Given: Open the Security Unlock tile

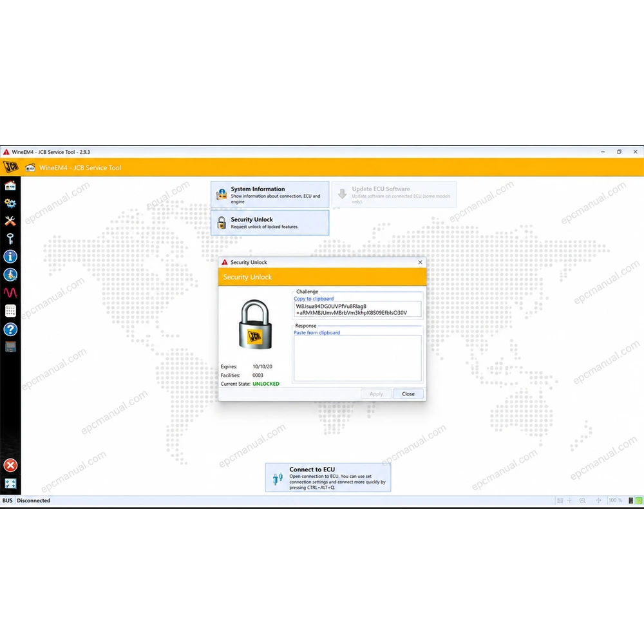Looking at the screenshot, I should (270, 223).
